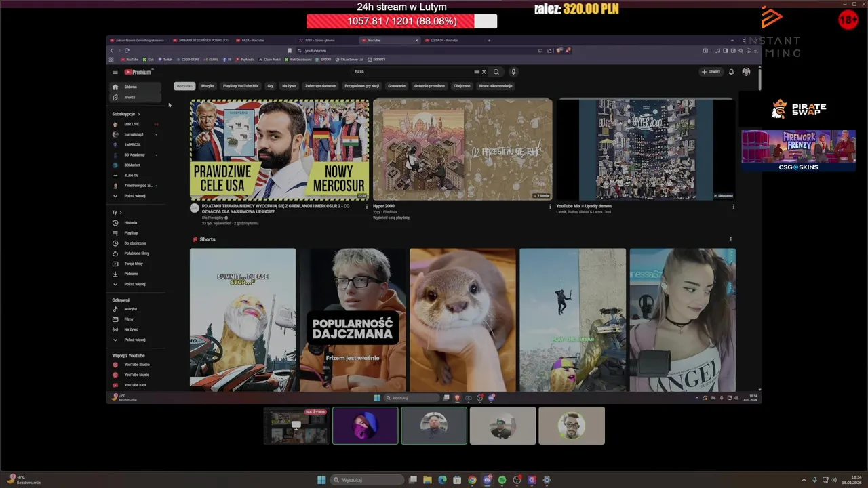Screen dimensions: 868x488
Task: Switch to the FAZA - YouTube browser tab
Action: [264, 40]
